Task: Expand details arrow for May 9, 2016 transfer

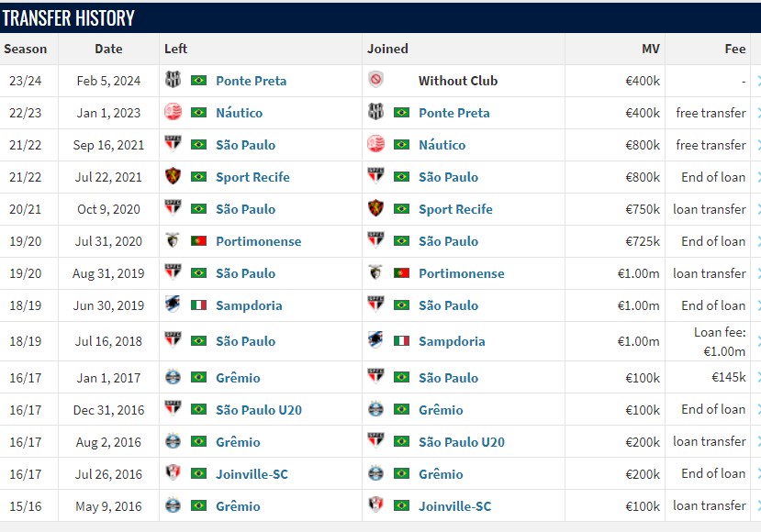Action: pos(758,506)
